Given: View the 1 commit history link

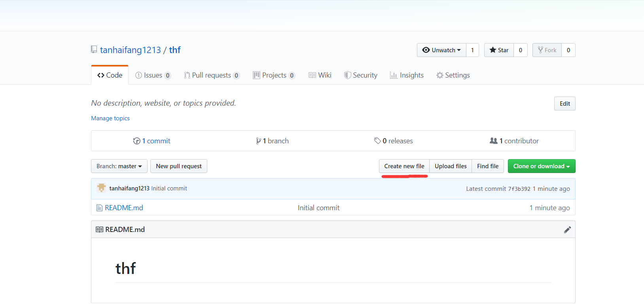Looking at the screenshot, I should (152, 141).
